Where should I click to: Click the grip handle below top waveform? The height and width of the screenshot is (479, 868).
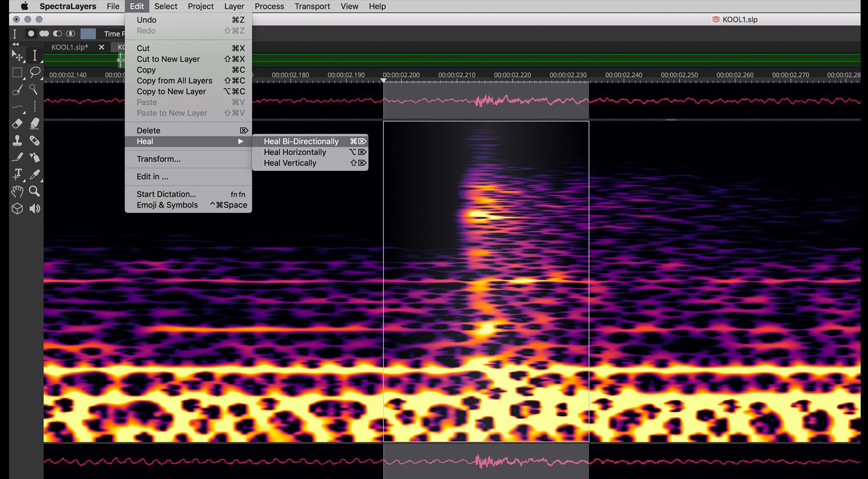[x=671, y=120]
